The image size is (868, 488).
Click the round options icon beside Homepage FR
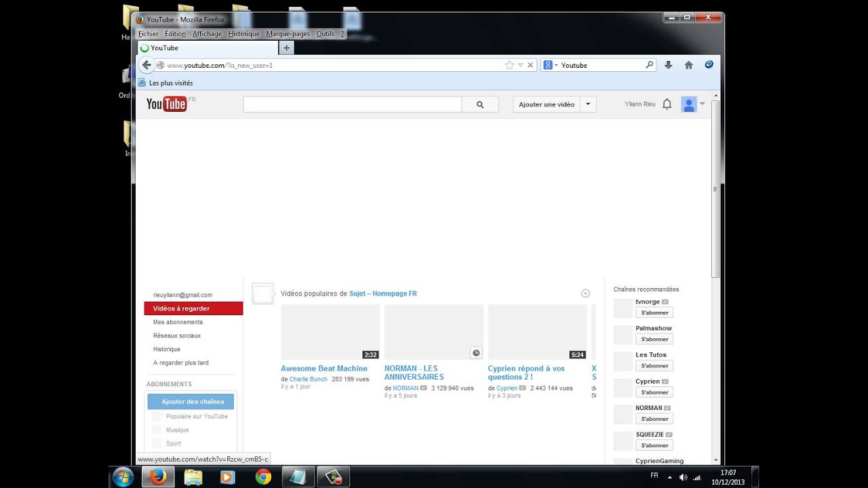coord(585,293)
